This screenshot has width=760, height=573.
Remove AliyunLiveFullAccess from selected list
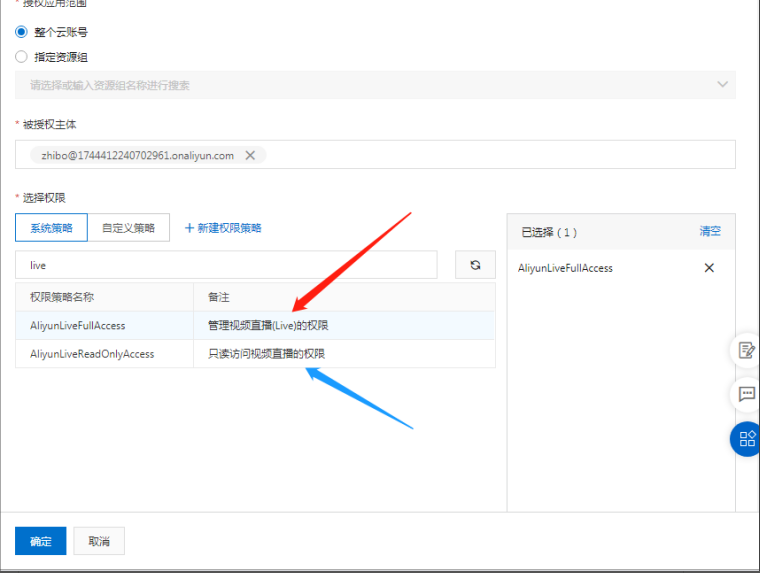(709, 268)
